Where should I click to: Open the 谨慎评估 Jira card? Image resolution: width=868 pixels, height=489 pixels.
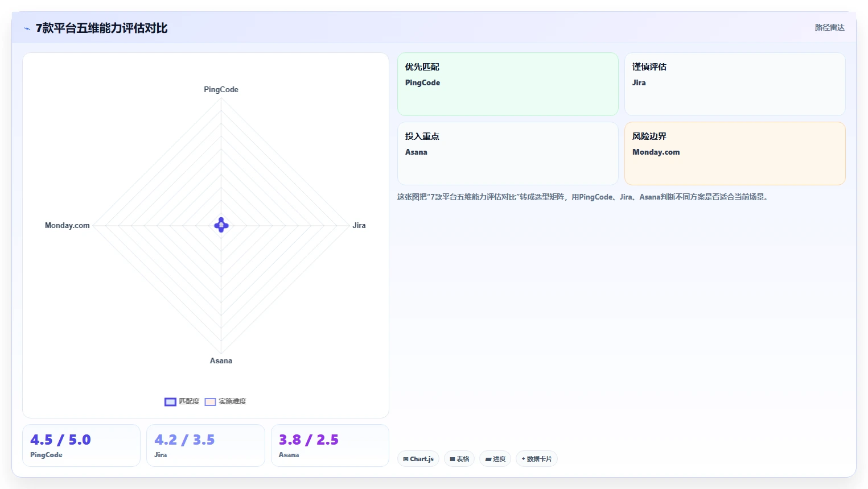[735, 84]
